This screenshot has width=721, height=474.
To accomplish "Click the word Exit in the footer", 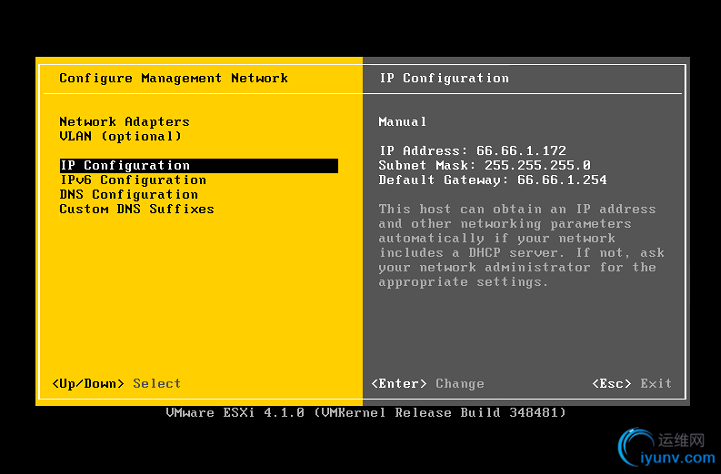I will click(656, 384).
